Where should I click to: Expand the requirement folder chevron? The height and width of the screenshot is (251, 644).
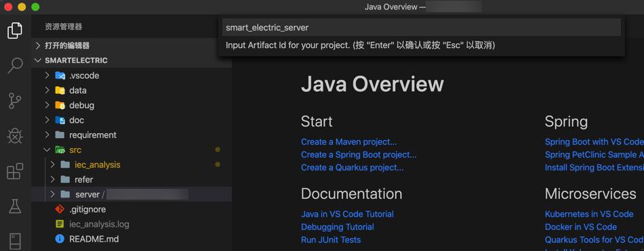click(x=47, y=135)
